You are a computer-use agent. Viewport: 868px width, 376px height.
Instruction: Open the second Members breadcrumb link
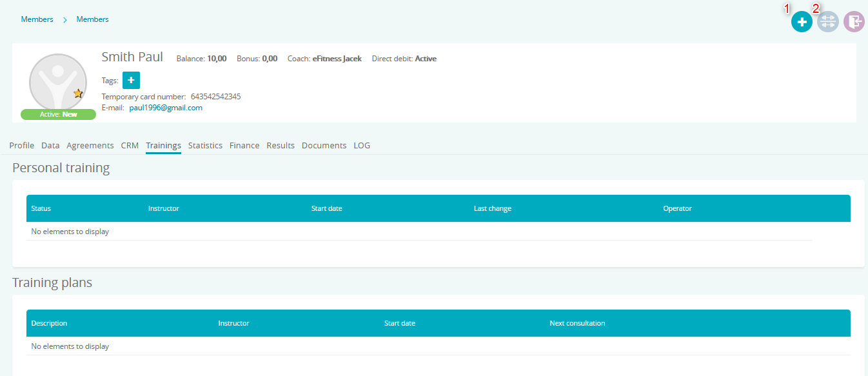[x=92, y=19]
